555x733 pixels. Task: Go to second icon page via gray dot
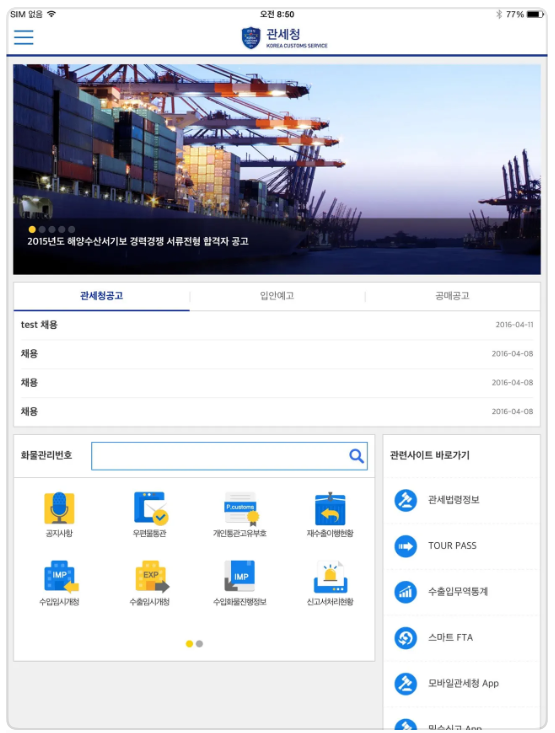tap(200, 644)
